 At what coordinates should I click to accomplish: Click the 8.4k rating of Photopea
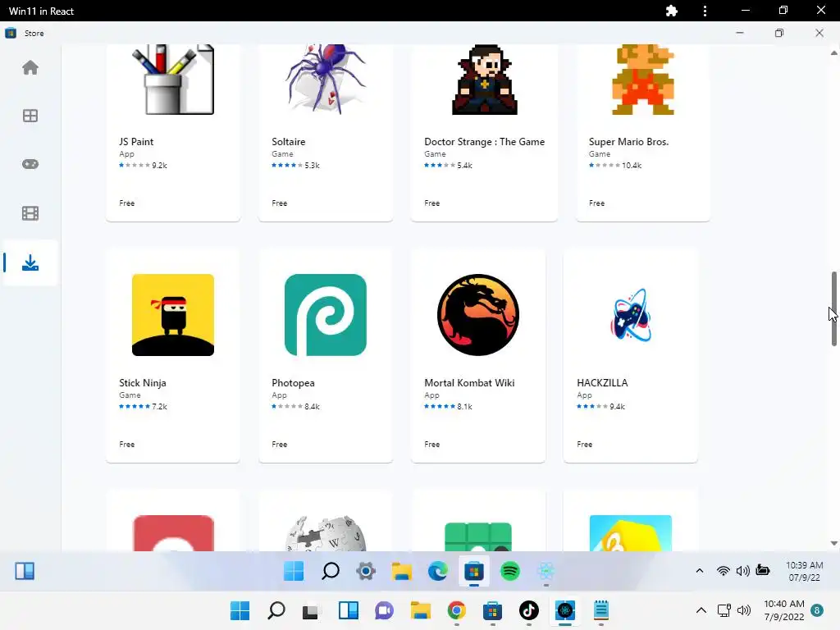312,407
